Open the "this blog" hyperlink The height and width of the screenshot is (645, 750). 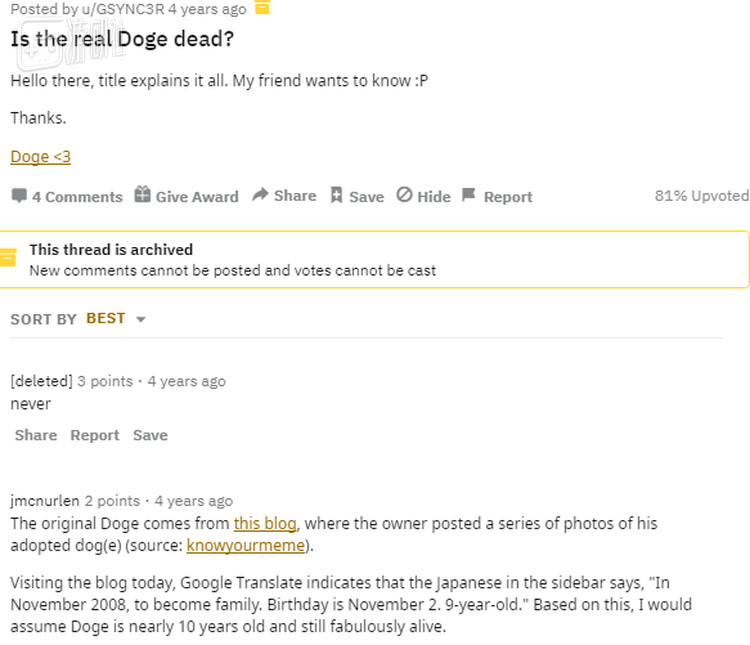[267, 523]
